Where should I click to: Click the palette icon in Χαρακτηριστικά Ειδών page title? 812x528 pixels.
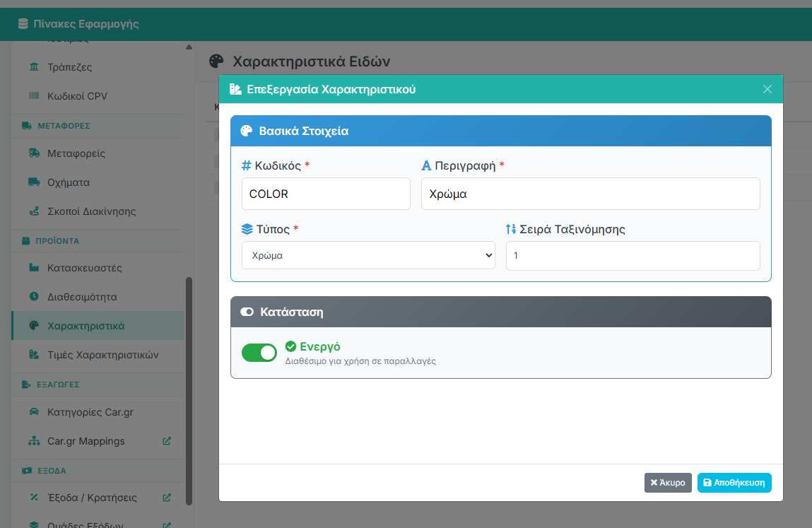[x=216, y=61]
